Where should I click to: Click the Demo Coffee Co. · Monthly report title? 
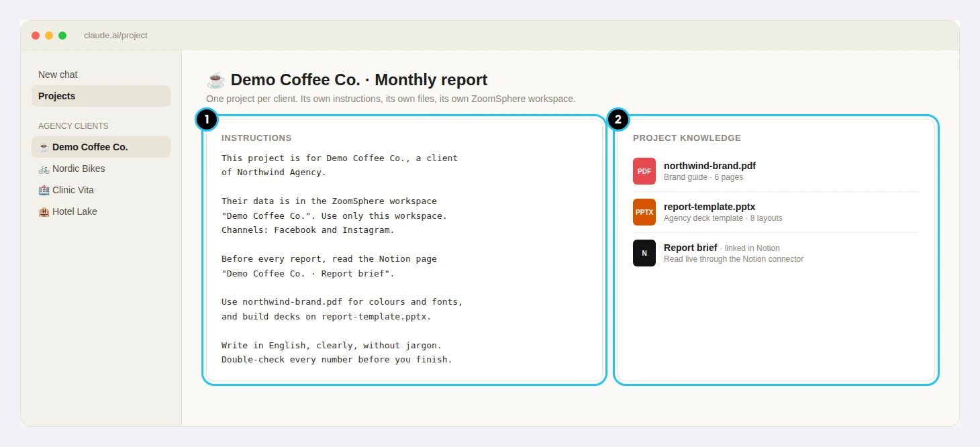[x=359, y=80]
